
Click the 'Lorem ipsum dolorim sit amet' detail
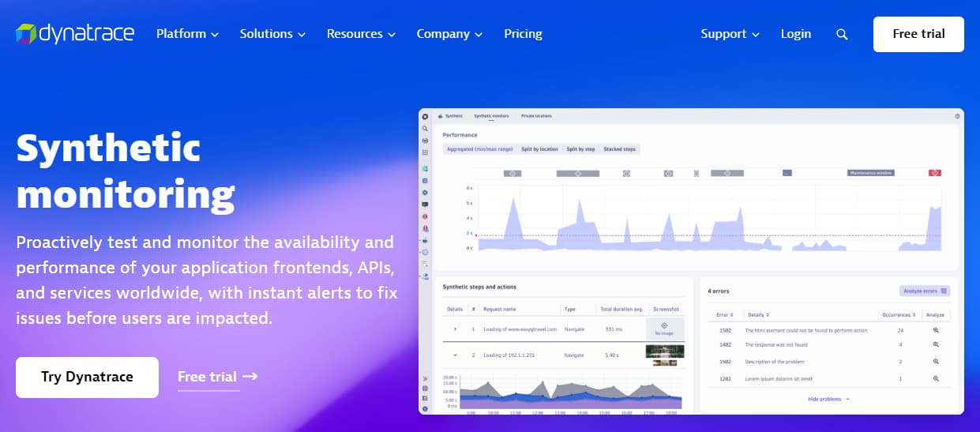click(779, 378)
